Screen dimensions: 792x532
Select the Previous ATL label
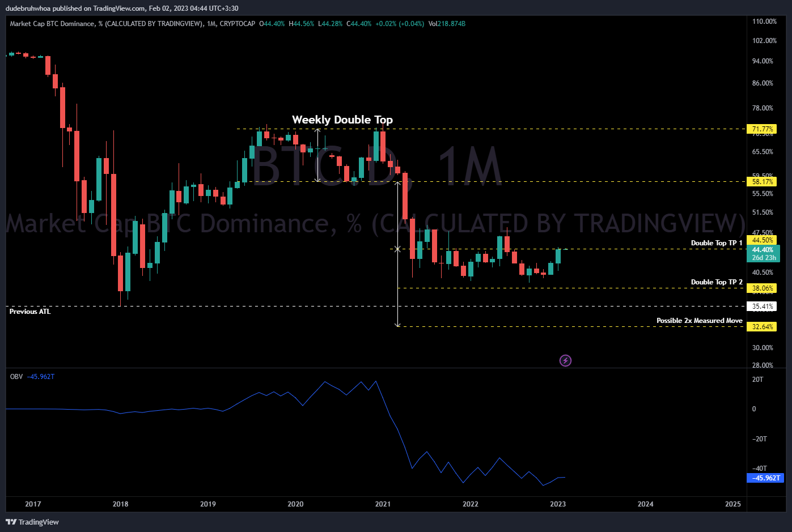click(x=30, y=312)
